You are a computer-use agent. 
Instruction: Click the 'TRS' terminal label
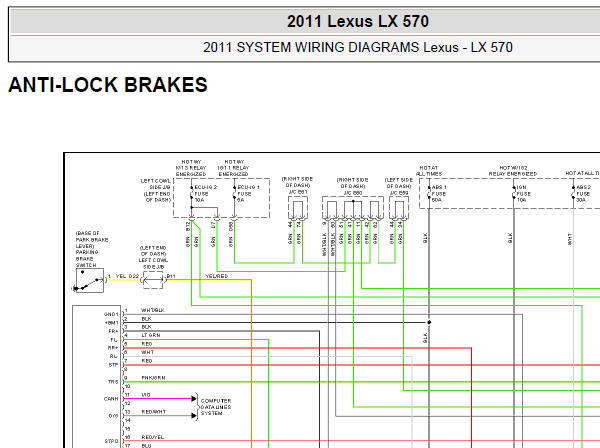[x=113, y=382]
